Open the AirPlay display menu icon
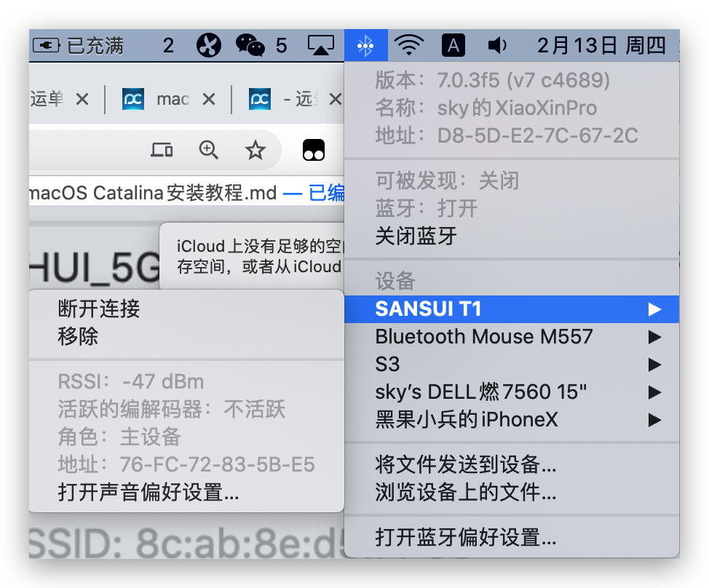Screen dimensions: 709x588 click(x=320, y=45)
